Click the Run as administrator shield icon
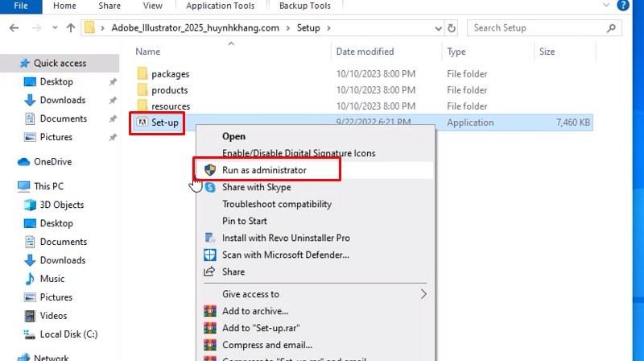644x361 pixels. [x=209, y=170]
